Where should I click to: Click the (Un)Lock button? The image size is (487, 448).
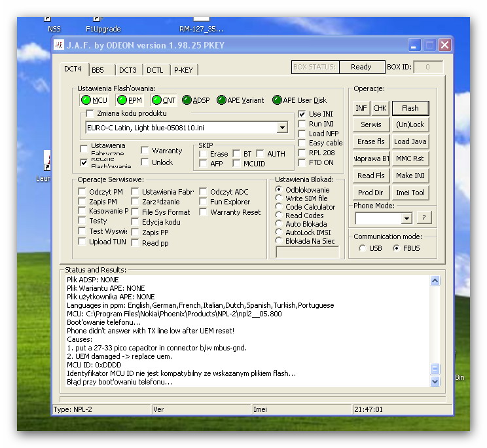pos(410,124)
